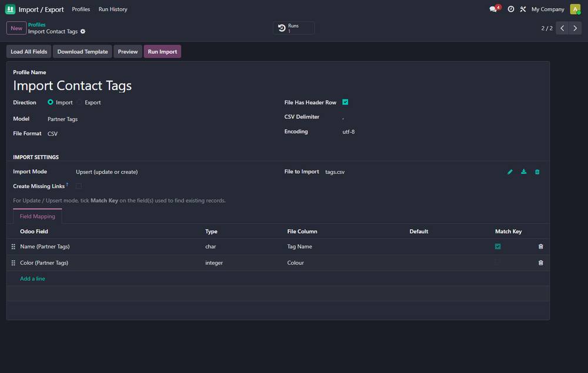Click the 2 / 2 pager counter
The width and height of the screenshot is (588, 373).
pos(547,28)
